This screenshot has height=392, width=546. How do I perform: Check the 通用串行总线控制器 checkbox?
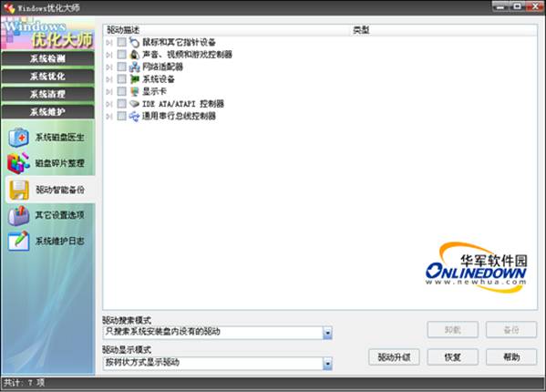click(121, 116)
